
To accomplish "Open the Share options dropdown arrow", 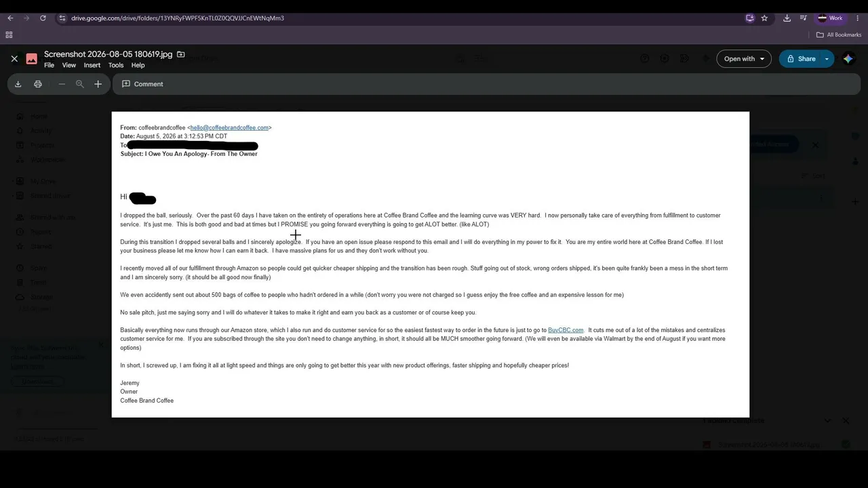I will click(x=827, y=59).
